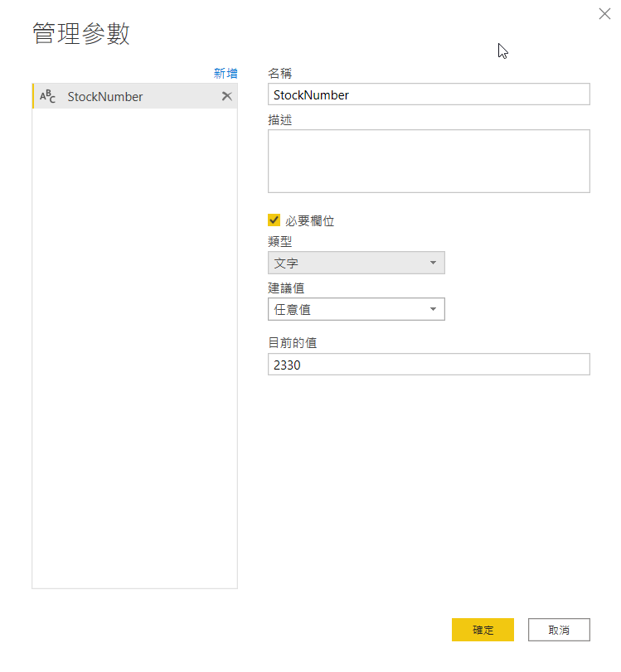The width and height of the screenshot is (621, 672).
Task: Click the ABC text-type icon beside StockNumber
Action: 48,97
